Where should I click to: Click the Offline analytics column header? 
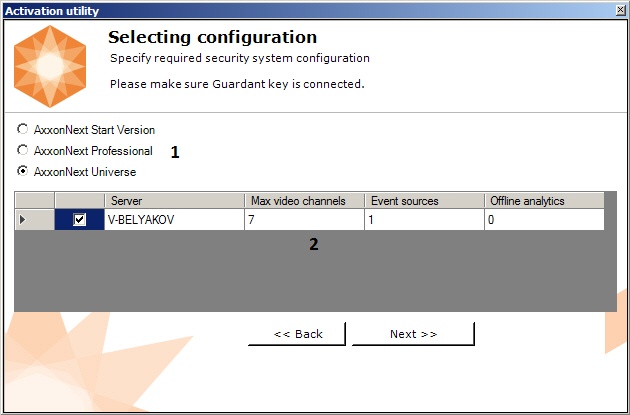pyautogui.click(x=544, y=200)
